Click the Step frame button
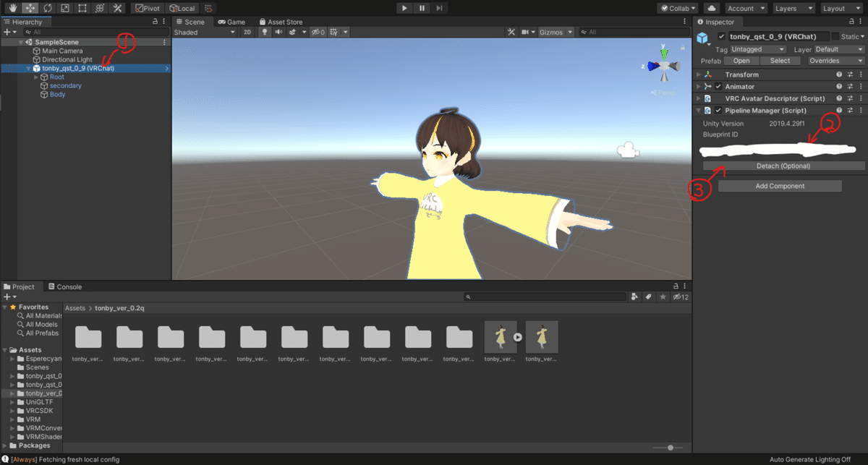The image size is (868, 465). tap(440, 8)
